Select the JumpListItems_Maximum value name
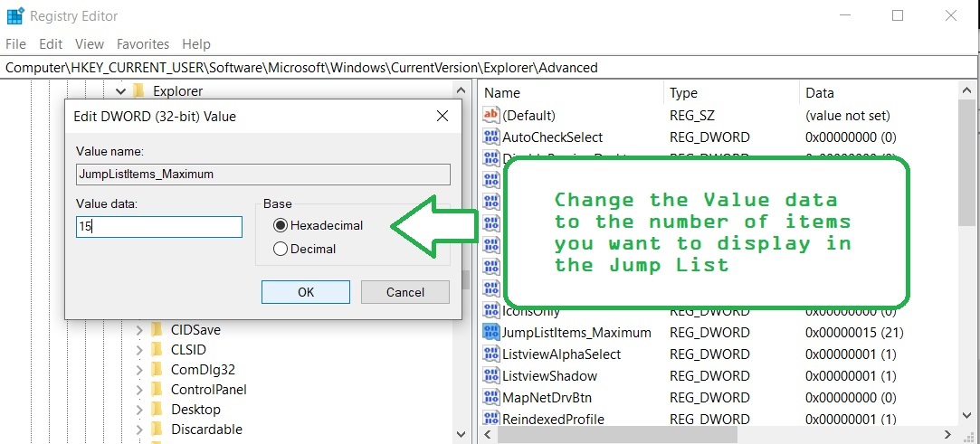 [577, 332]
